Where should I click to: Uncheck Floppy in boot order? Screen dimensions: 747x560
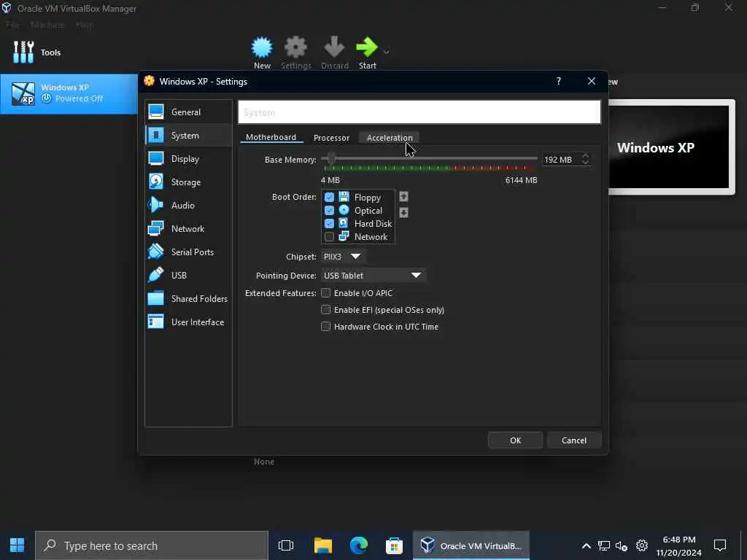point(329,197)
